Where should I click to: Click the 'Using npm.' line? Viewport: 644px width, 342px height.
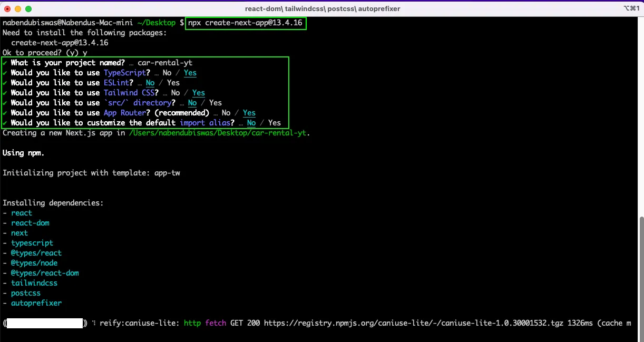coord(24,153)
